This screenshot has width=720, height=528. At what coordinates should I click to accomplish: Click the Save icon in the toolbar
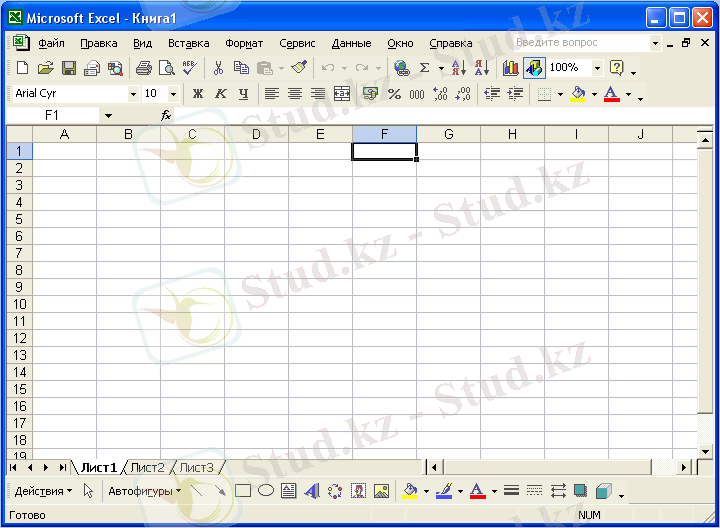(x=69, y=68)
